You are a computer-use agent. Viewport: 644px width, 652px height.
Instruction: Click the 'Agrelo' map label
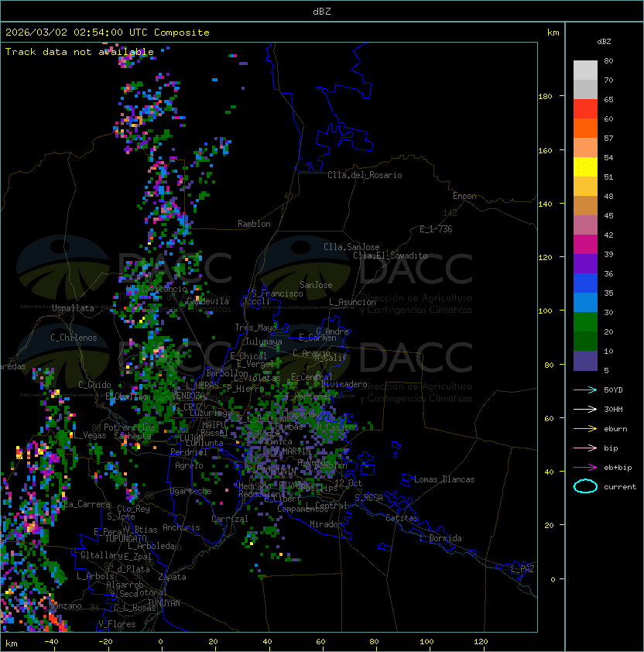[x=189, y=465]
